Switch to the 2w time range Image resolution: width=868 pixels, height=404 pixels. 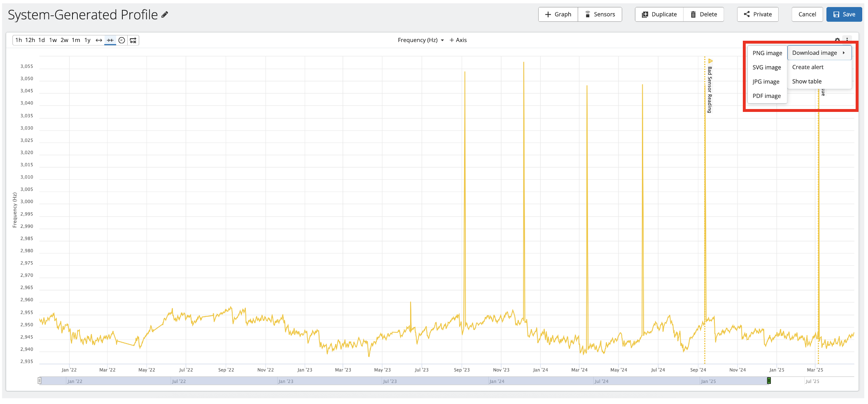[65, 40]
